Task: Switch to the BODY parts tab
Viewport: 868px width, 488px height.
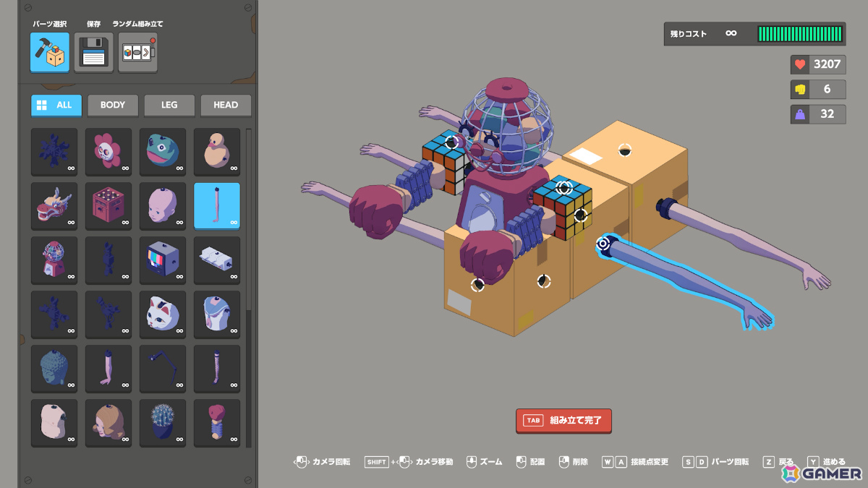Action: click(113, 105)
